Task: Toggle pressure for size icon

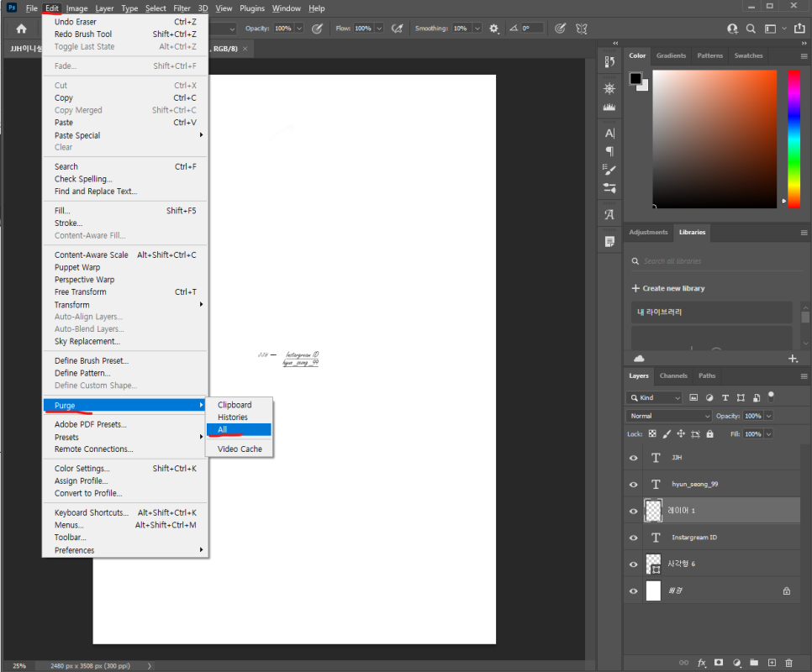Action: coord(560,29)
